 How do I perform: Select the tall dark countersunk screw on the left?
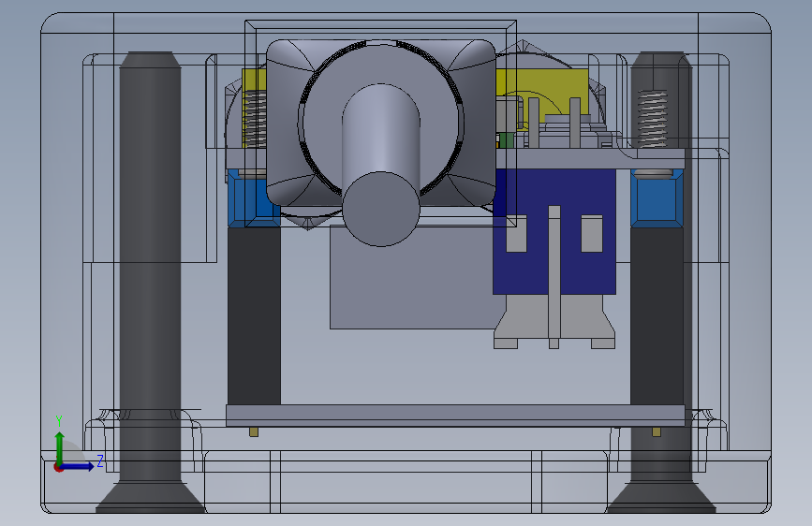coord(150,282)
